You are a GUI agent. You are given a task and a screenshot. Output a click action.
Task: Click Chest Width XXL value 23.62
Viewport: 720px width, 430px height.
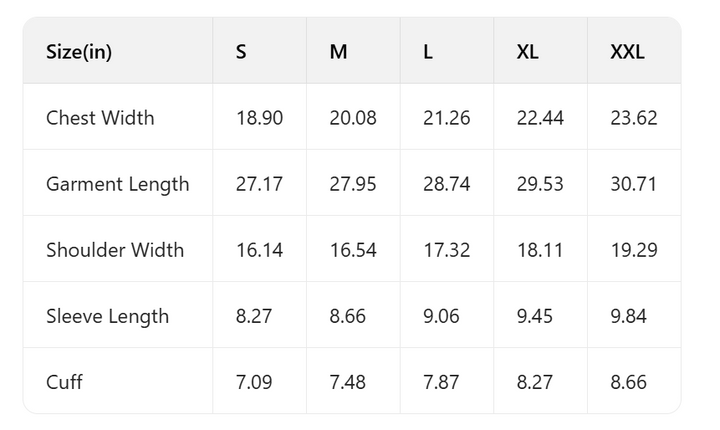point(634,118)
